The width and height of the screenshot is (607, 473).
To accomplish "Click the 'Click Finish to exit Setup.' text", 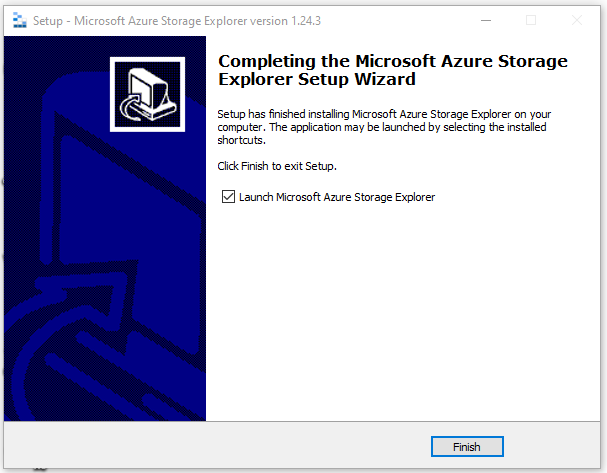I will point(277,166).
